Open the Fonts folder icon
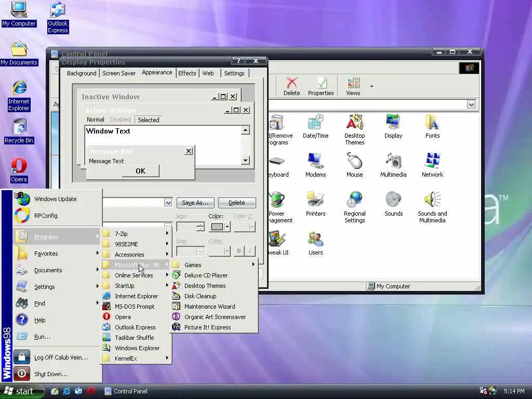Image resolution: width=532 pixels, height=399 pixels. (x=432, y=126)
